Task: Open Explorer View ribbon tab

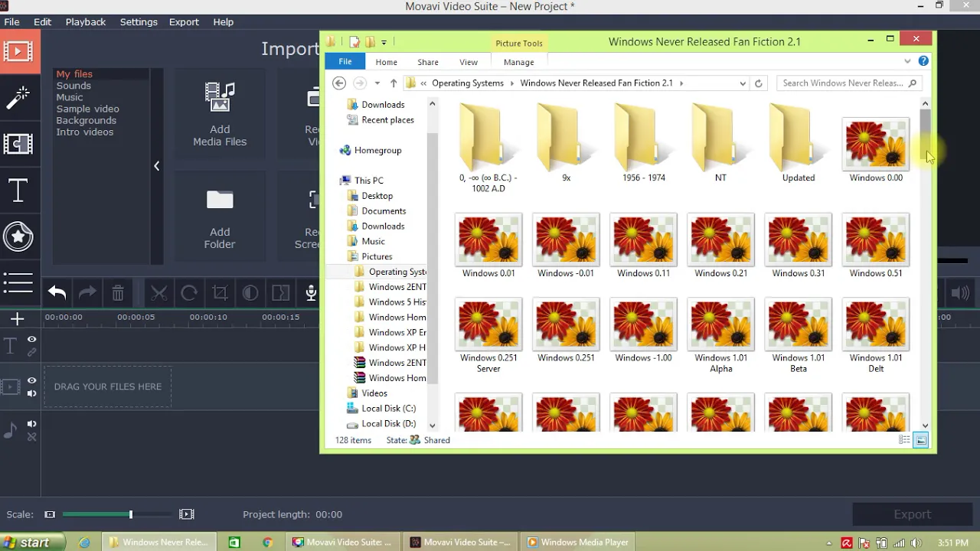Action: [x=469, y=62]
